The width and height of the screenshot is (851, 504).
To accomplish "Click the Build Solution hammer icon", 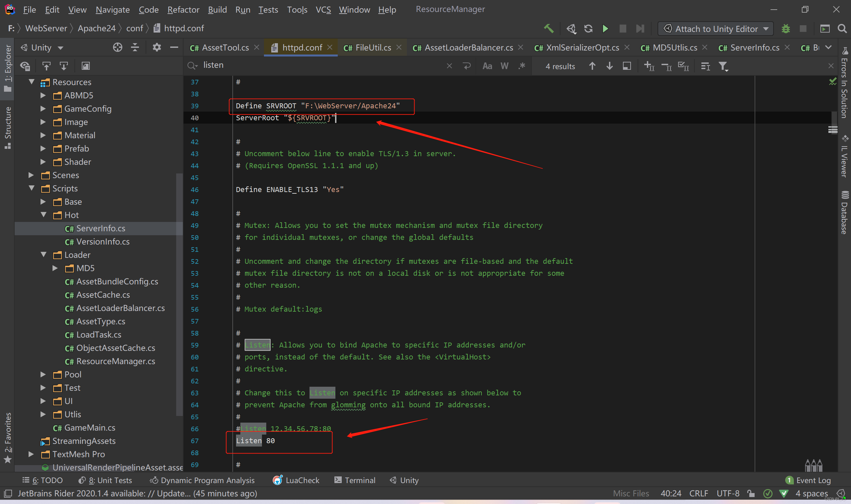I will click(x=548, y=29).
